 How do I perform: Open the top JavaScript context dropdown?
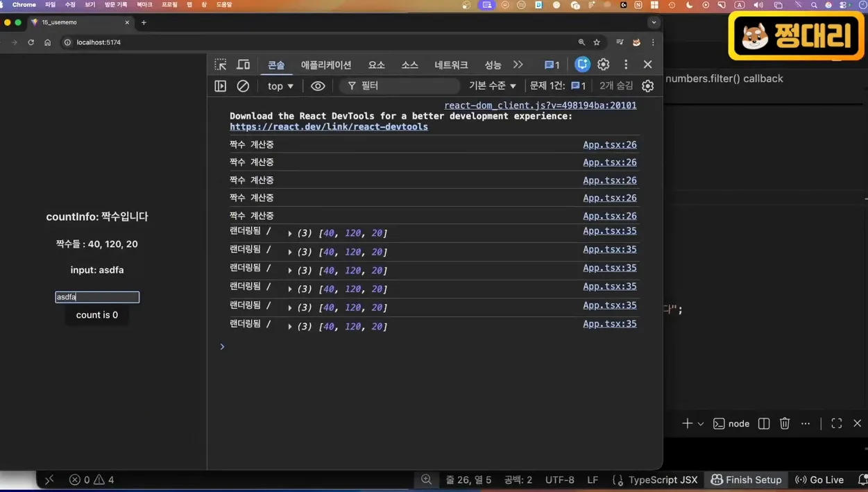click(280, 86)
